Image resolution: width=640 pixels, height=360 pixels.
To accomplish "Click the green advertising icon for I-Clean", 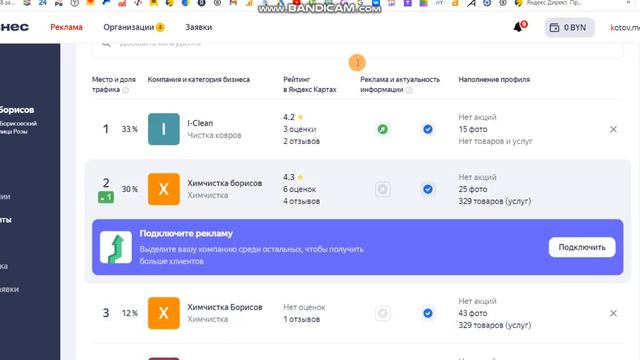I will (382, 129).
